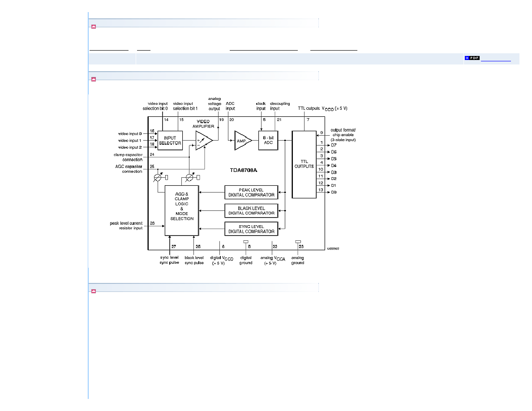Click the 'video input 1' label

(129, 141)
